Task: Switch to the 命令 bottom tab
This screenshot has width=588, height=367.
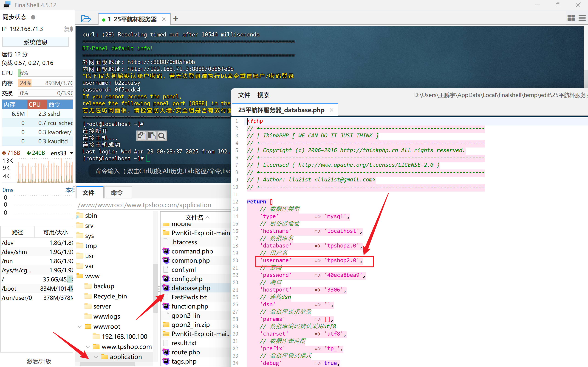Action: 117,192
